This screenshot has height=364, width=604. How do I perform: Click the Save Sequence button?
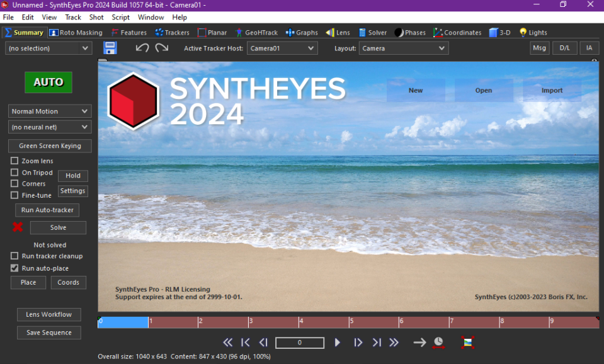[49, 333]
